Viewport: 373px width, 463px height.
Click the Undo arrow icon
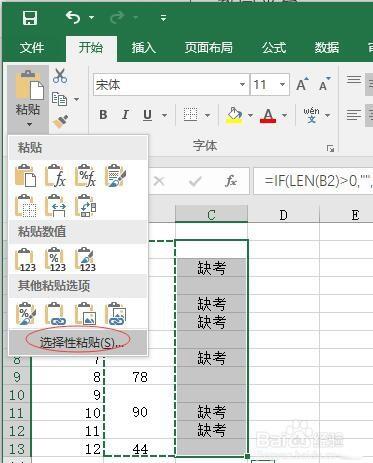[x=73, y=17]
